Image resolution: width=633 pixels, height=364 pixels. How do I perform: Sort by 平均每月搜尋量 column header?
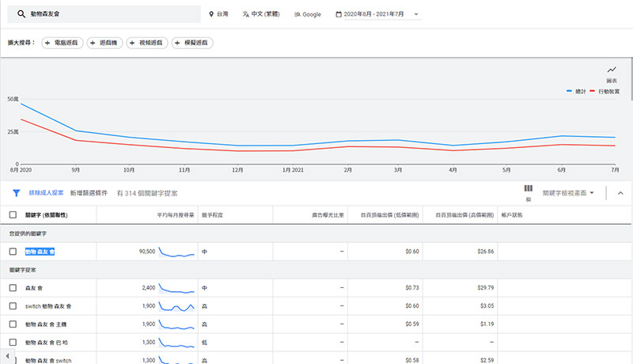tap(176, 215)
